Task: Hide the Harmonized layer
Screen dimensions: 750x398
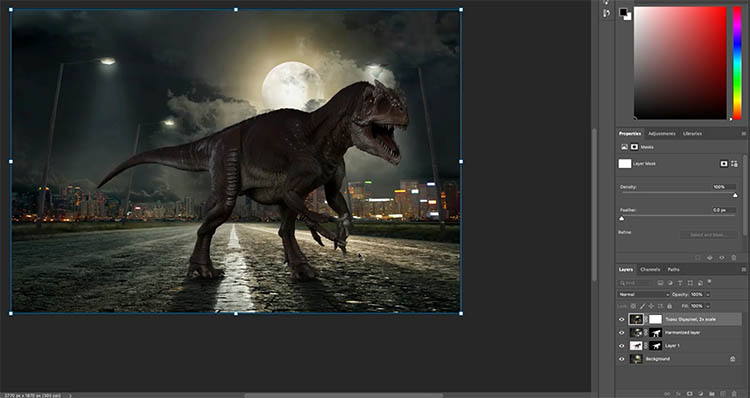Action: [622, 332]
